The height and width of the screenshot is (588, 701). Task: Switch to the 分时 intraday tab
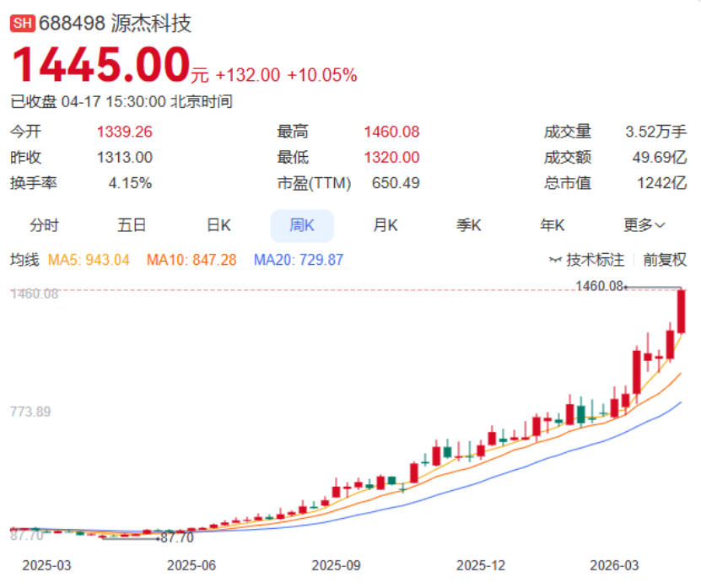45,225
